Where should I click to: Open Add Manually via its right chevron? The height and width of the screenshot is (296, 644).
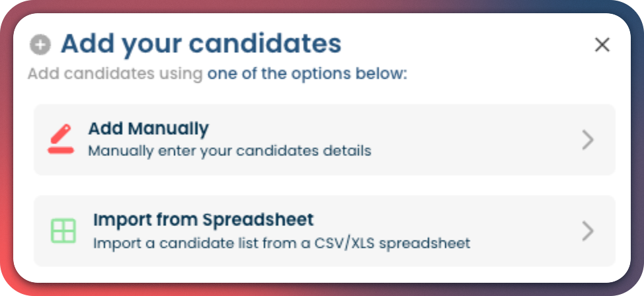pos(587,139)
